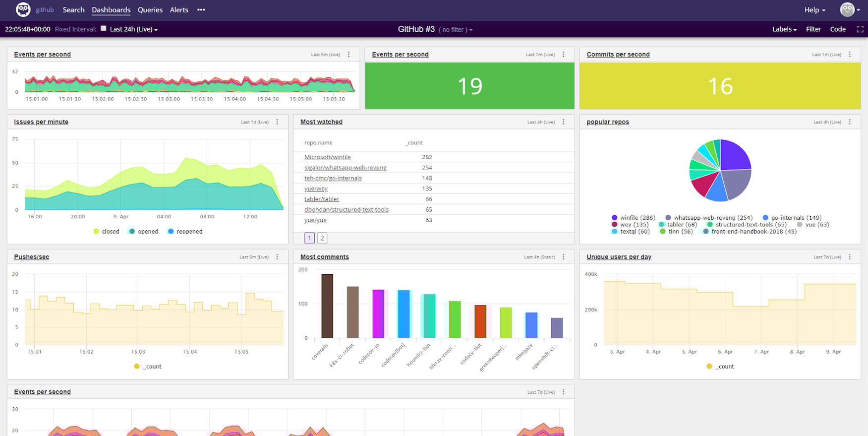Image resolution: width=868 pixels, height=436 pixels.
Task: Open the Code view button
Action: (838, 29)
